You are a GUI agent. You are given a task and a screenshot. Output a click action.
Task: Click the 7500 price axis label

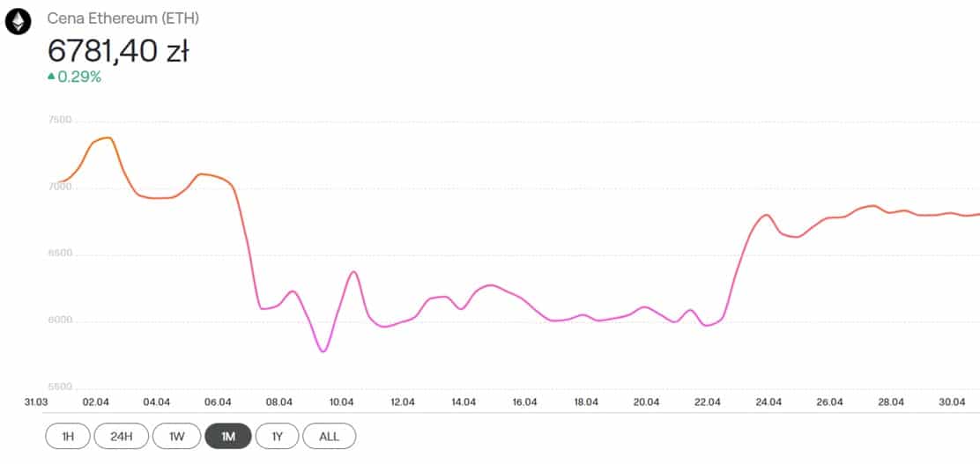coord(59,121)
